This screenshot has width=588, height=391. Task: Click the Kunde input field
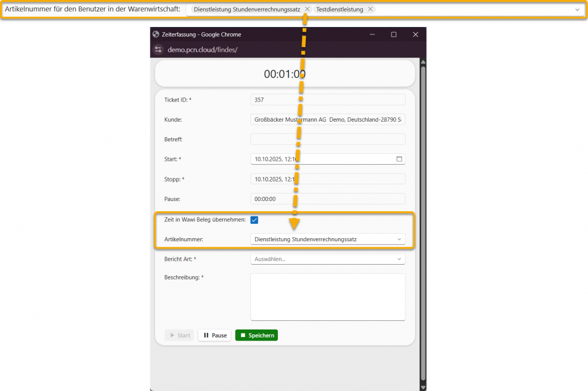point(328,119)
